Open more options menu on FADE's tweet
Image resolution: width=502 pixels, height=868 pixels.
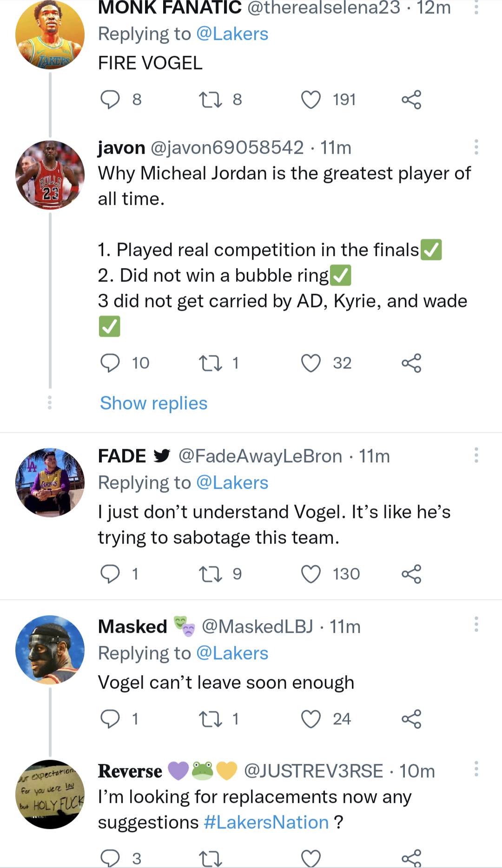[476, 455]
